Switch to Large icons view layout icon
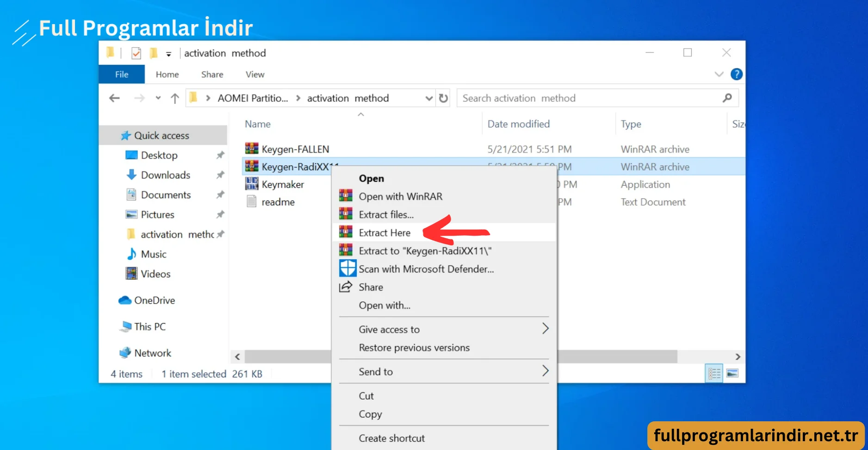The width and height of the screenshot is (868, 450). pos(732,373)
